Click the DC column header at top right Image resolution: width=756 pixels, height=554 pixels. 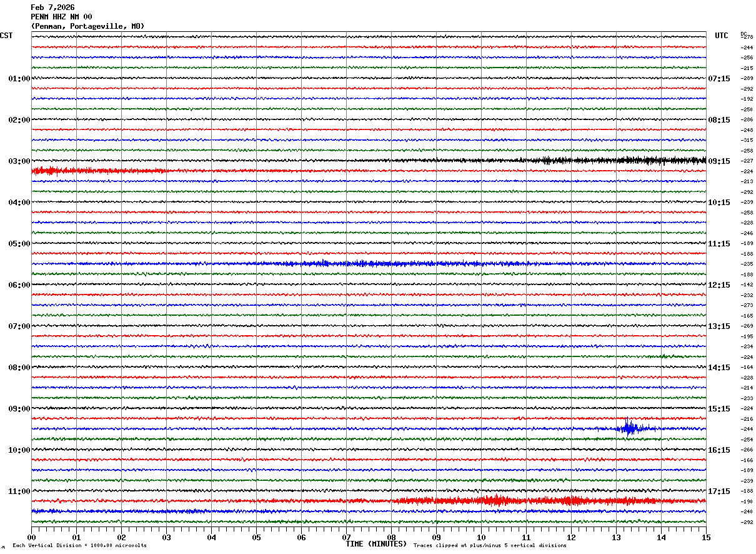(744, 33)
